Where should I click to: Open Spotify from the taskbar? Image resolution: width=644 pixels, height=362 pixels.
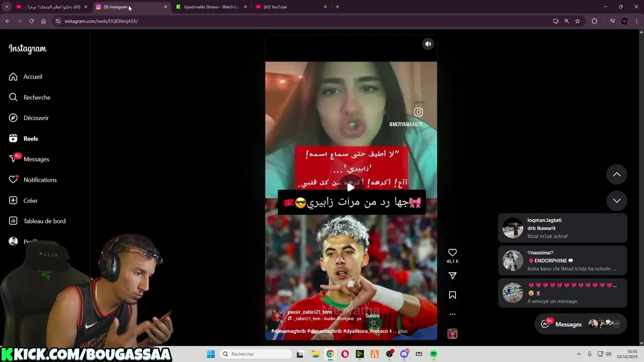[x=434, y=354]
